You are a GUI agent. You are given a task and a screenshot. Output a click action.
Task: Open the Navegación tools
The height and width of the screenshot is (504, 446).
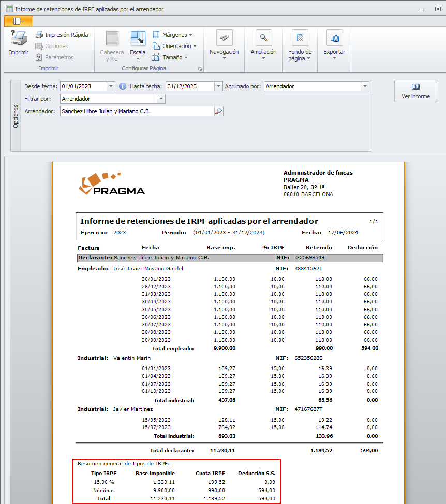(x=224, y=45)
